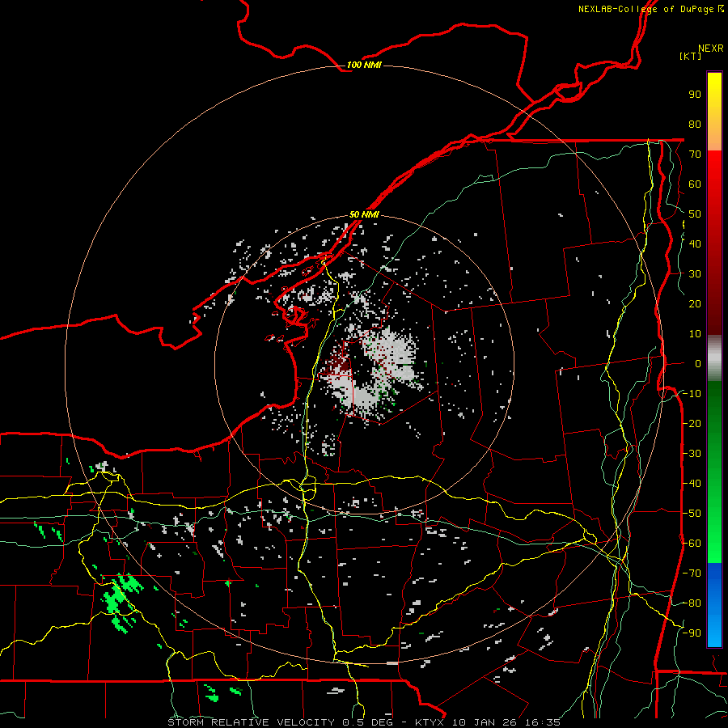728x728 pixels.
Task: Select the -80 value on velocity scale
Action: click(692, 603)
